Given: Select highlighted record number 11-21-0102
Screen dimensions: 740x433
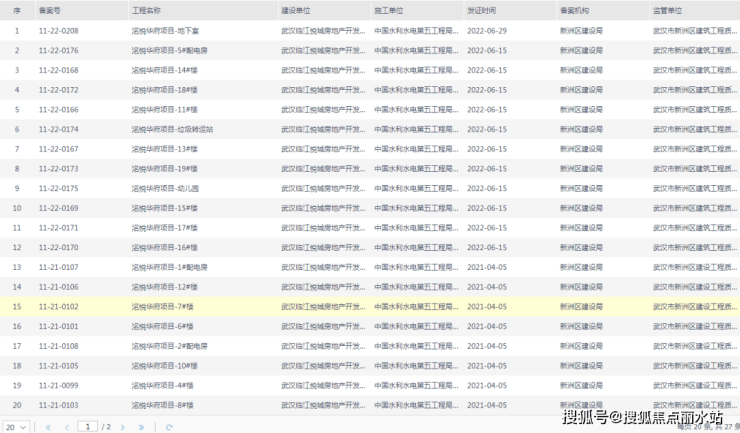Looking at the screenshot, I should click(59, 306).
